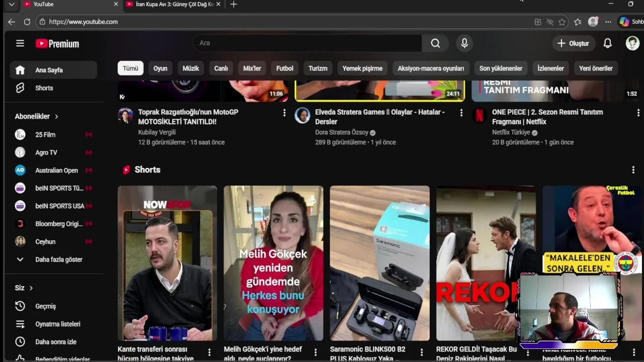Open the Agro TV channel
Screen dimensions: 644x362
point(53,152)
